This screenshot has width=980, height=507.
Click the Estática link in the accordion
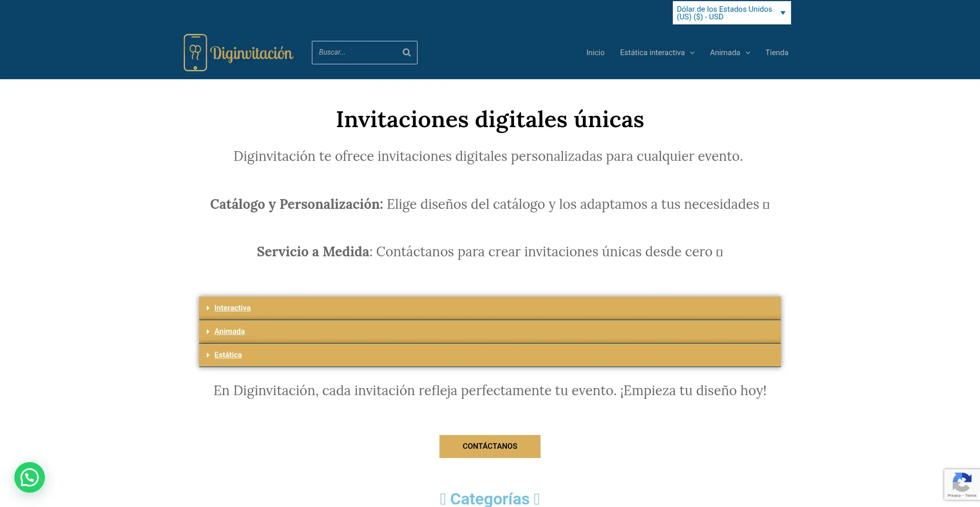click(228, 355)
